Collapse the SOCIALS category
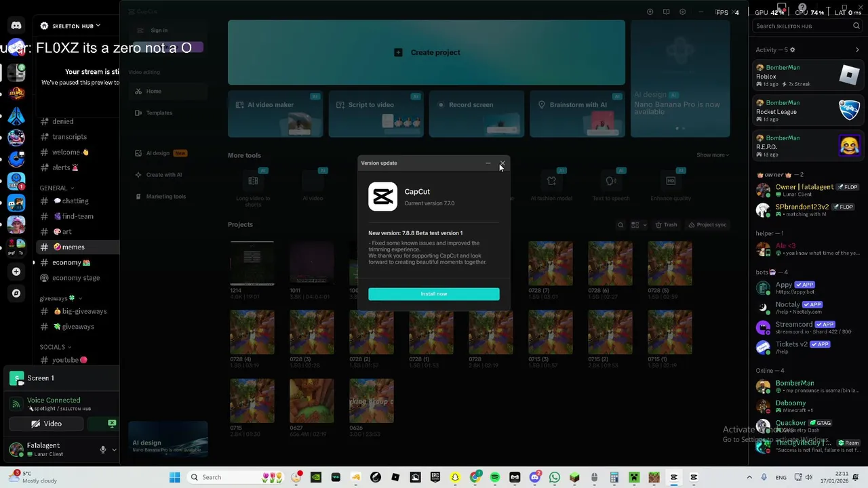The image size is (868, 488). (x=56, y=347)
